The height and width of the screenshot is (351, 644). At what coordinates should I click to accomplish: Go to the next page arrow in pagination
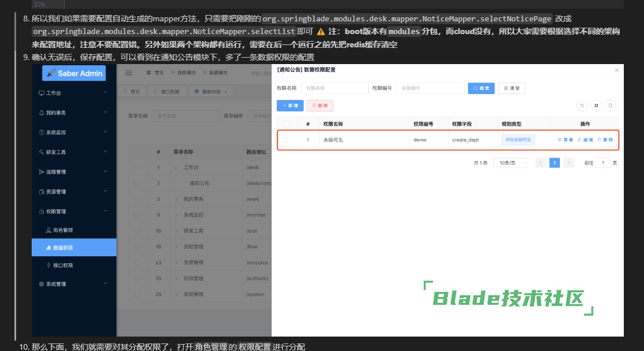tap(569, 163)
